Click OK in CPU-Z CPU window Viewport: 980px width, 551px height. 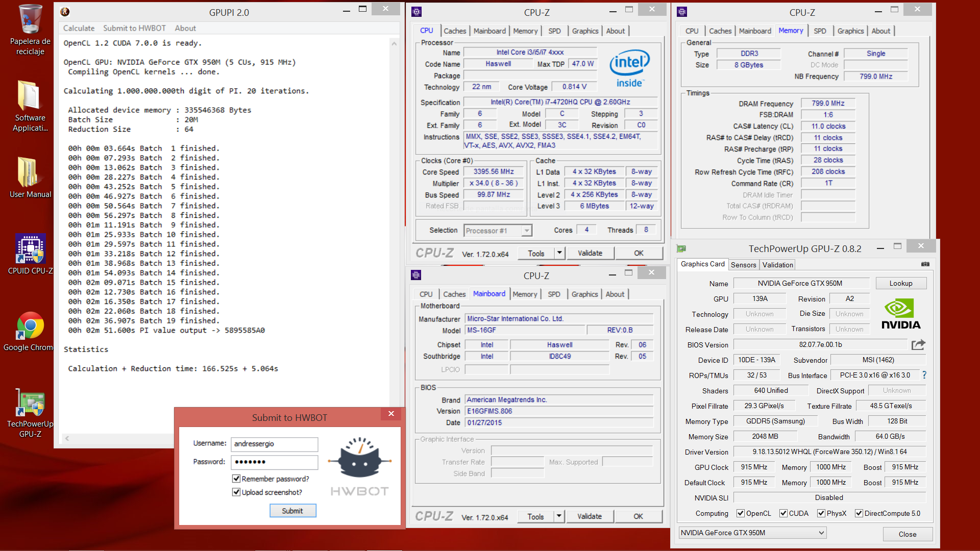[639, 253]
